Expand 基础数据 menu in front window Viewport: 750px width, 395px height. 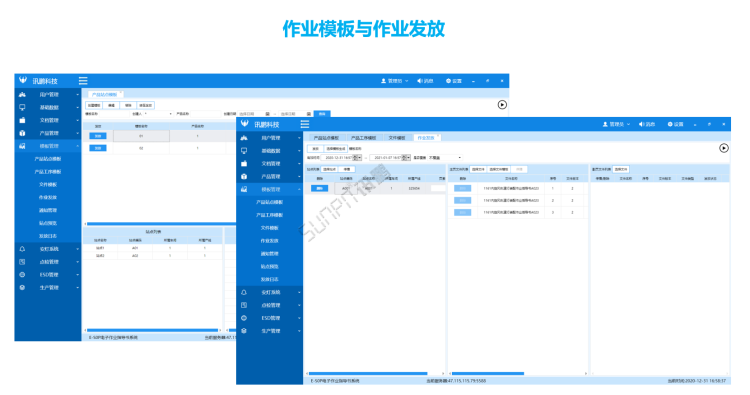(x=299, y=151)
